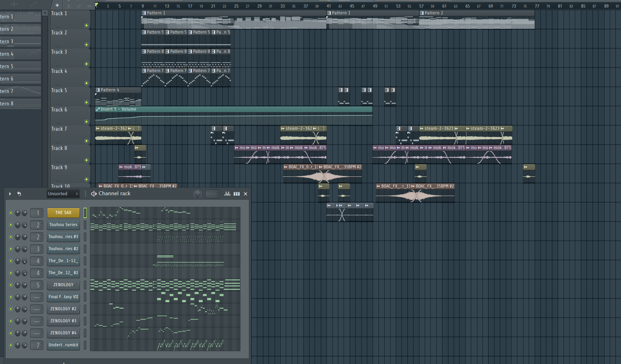This screenshot has height=364, width=621.
Task: Click the speaker icon beside Channel rack title
Action: pos(94,194)
